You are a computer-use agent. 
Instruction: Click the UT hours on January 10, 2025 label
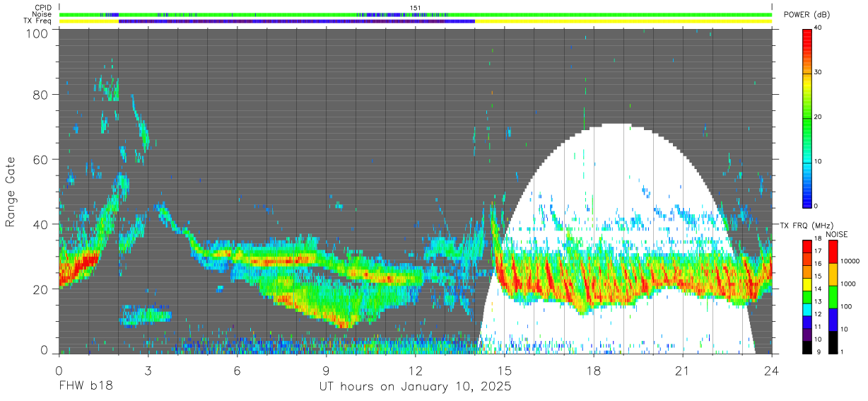415,387
